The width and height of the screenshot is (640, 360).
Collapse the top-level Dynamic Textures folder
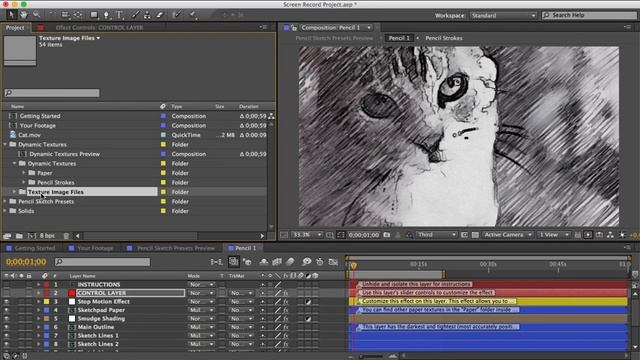tap(5, 144)
